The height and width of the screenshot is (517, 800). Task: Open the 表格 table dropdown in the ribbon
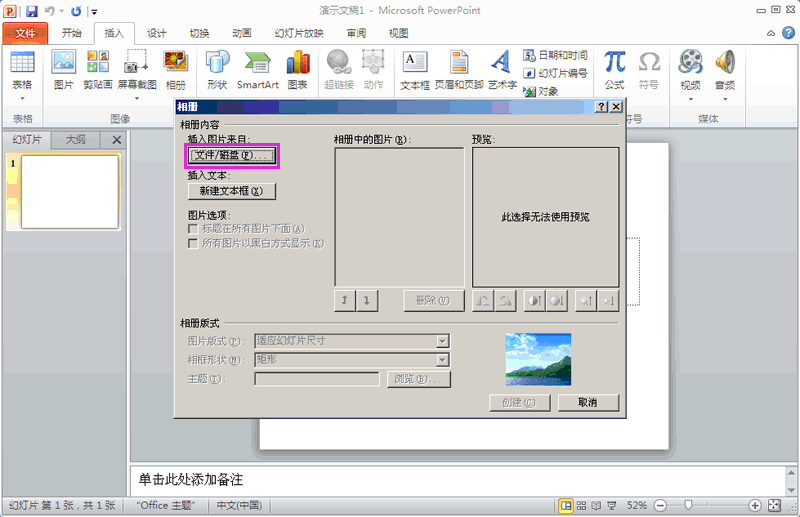(22, 70)
